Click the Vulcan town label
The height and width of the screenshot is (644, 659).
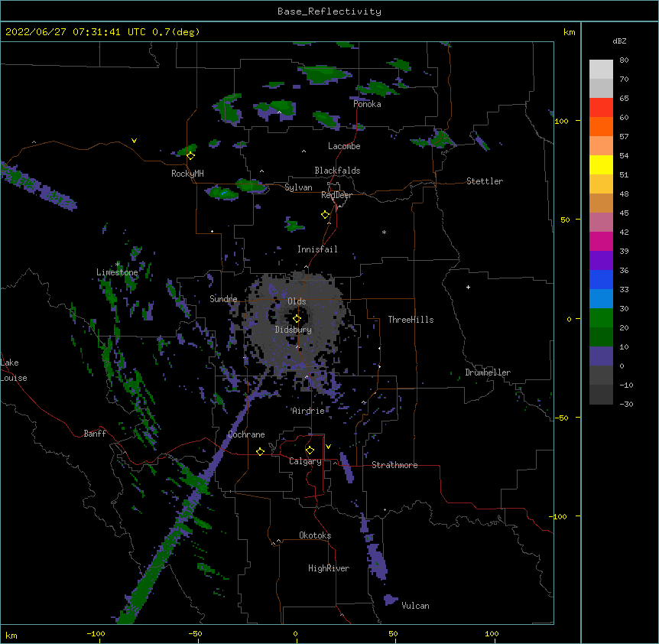[415, 606]
